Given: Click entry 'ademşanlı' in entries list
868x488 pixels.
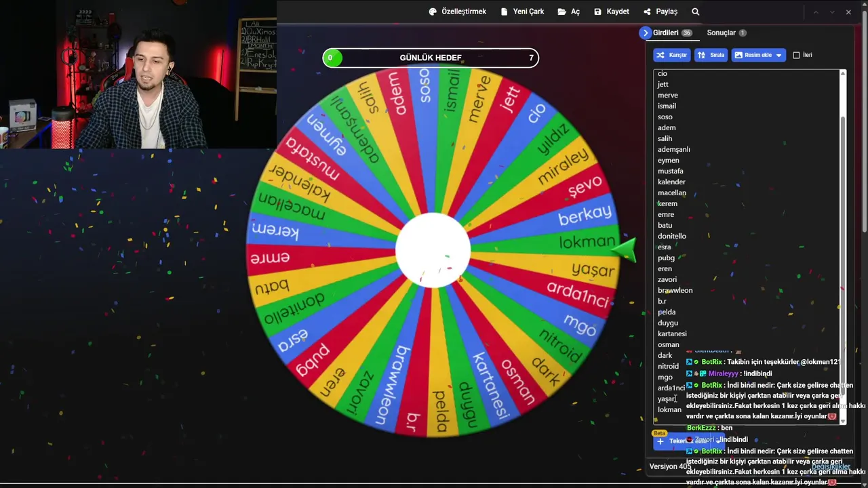Looking at the screenshot, I should click(673, 149).
